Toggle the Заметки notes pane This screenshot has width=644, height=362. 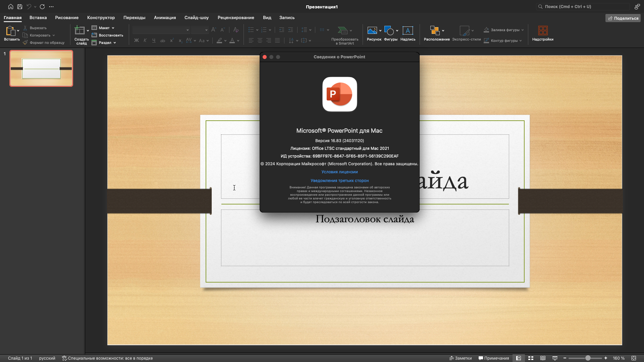click(x=461, y=358)
